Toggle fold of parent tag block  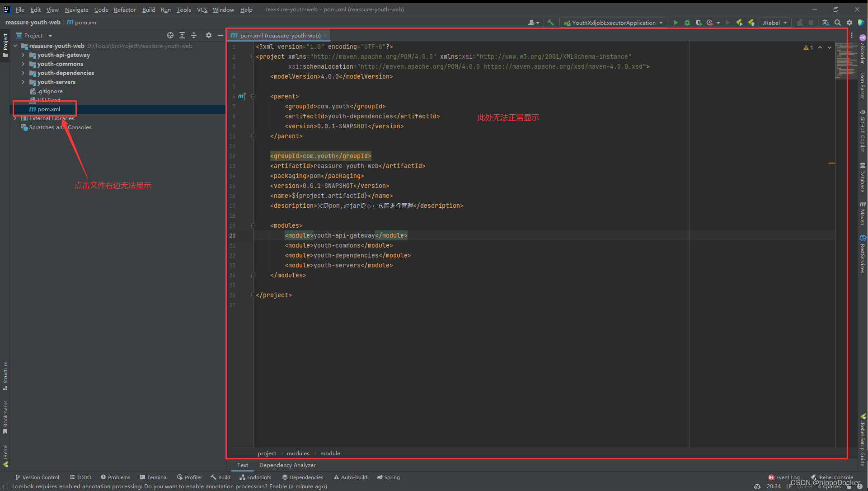coord(253,96)
